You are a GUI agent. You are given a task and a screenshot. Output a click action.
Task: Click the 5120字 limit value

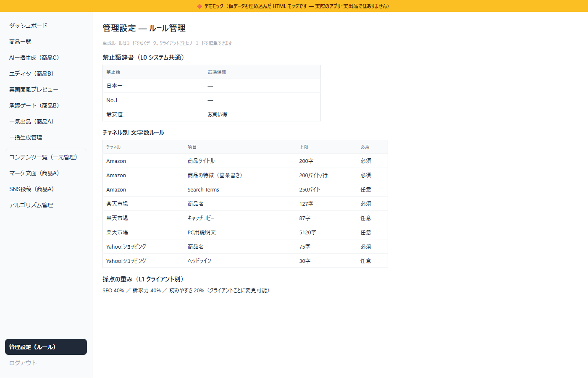pos(308,232)
